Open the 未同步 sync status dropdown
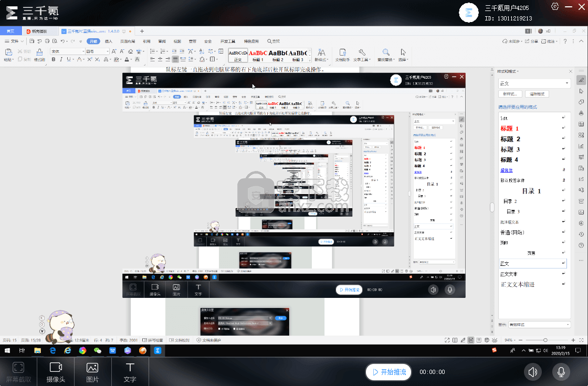This screenshot has height=386, width=588. 512,41
